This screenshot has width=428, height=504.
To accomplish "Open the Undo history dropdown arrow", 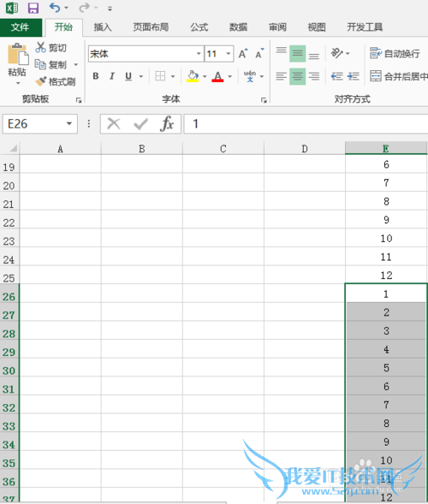I will [66, 8].
